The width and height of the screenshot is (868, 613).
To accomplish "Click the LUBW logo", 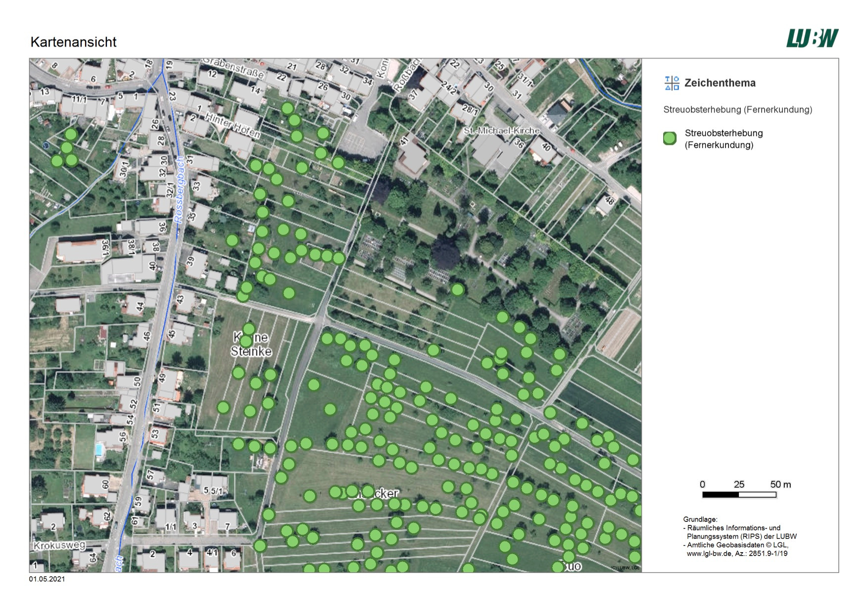I will coord(812,38).
